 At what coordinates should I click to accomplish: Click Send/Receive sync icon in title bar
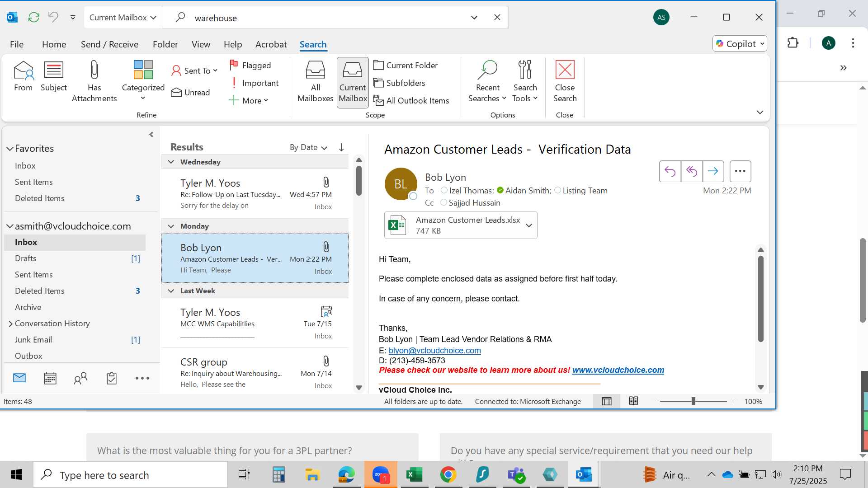(x=34, y=17)
